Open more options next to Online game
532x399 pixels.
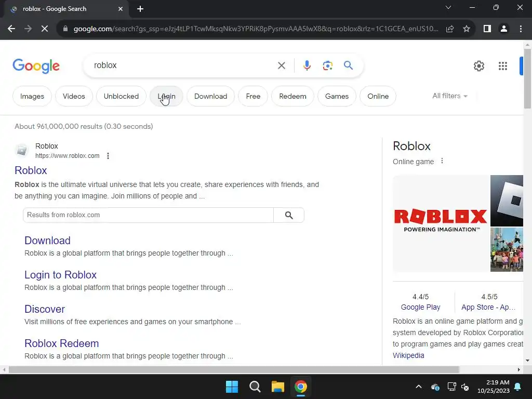pyautogui.click(x=442, y=161)
